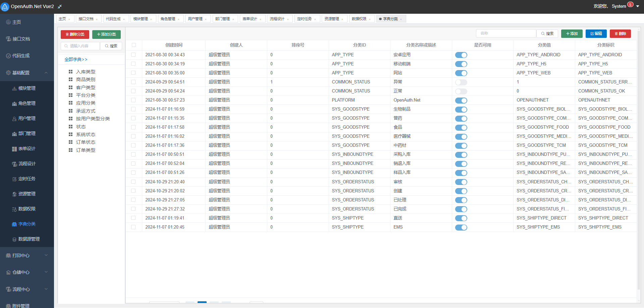The width and height of the screenshot is (644, 308).
Task: Select 系统状态 category in dictionary tree
Action: [x=86, y=134]
